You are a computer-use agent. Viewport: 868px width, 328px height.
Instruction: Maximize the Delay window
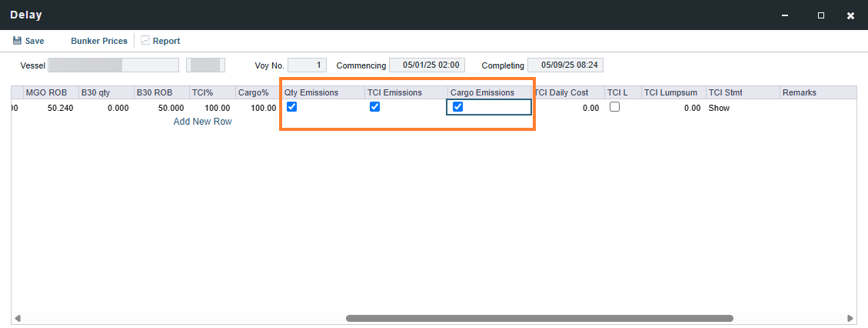(821, 15)
